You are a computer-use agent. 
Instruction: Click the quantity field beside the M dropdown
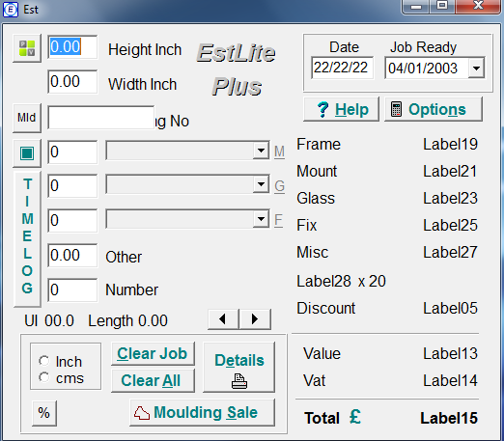pyautogui.click(x=72, y=152)
